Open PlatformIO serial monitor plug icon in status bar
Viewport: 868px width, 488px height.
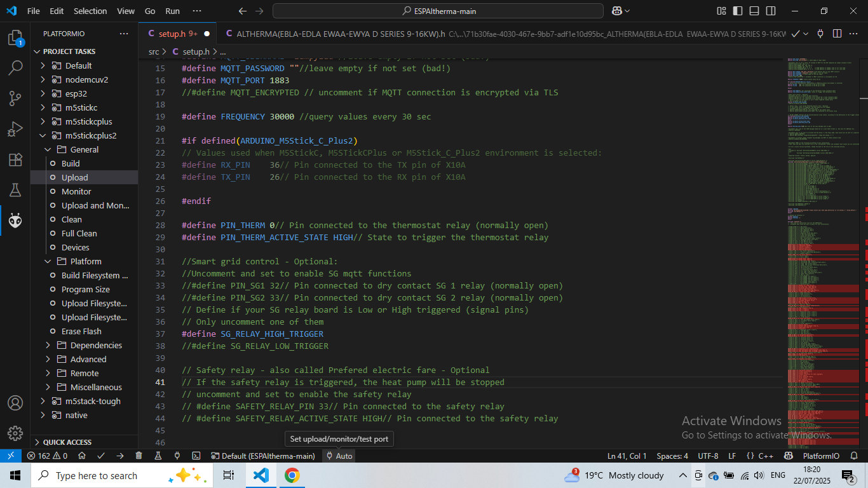[177, 456]
